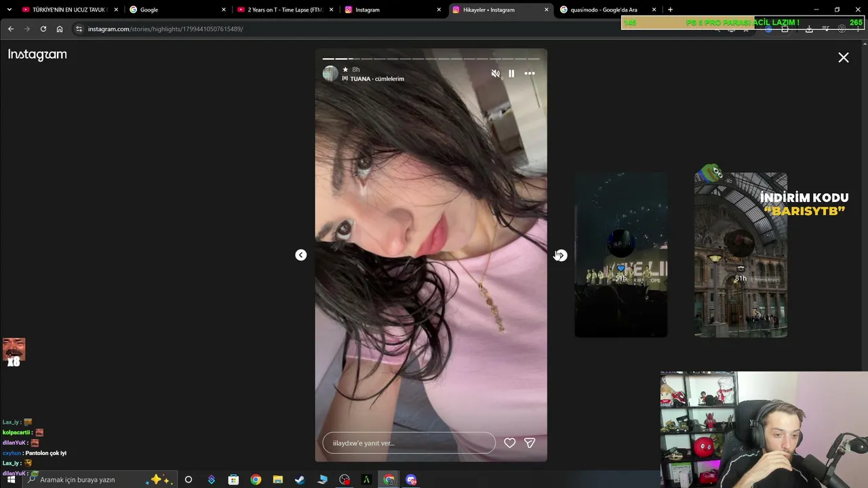Image resolution: width=868 pixels, height=488 pixels.
Task: Open Steam from the taskbar
Action: (300, 480)
